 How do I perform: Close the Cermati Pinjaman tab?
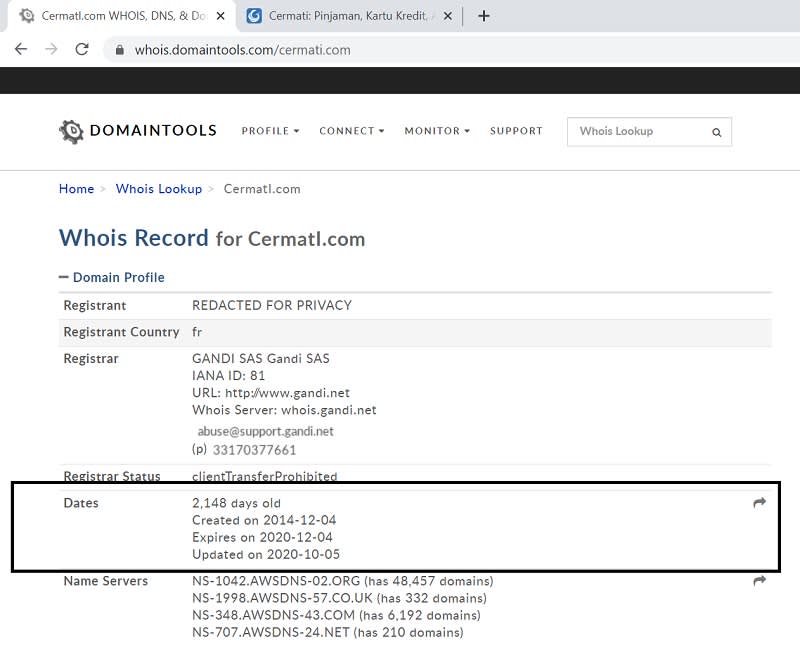(447, 16)
